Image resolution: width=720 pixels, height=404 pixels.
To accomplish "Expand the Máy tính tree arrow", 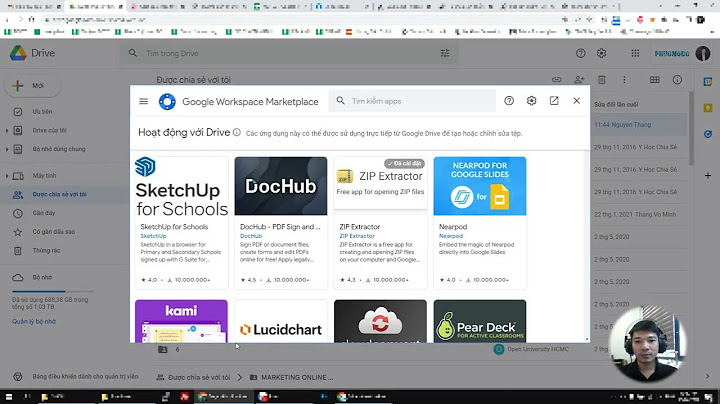I will [7, 176].
